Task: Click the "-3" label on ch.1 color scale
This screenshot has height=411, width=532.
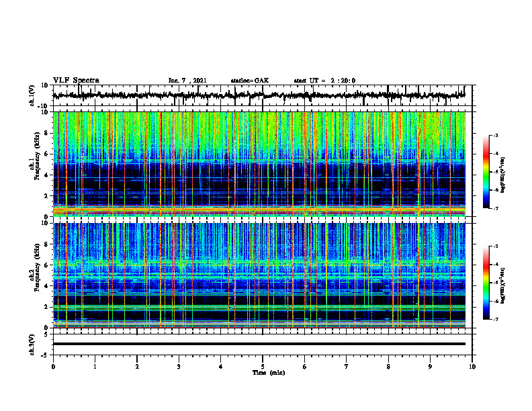Action: [495, 135]
